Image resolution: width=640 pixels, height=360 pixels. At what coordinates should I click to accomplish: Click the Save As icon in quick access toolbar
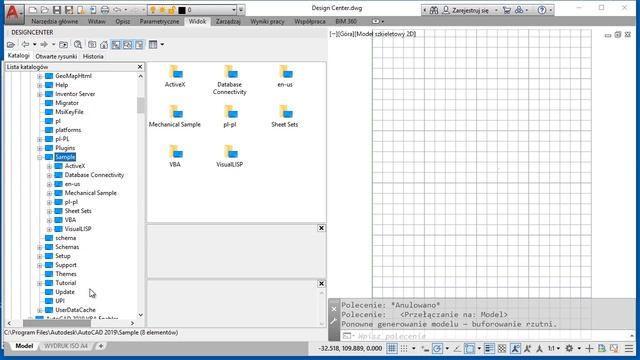69,10
